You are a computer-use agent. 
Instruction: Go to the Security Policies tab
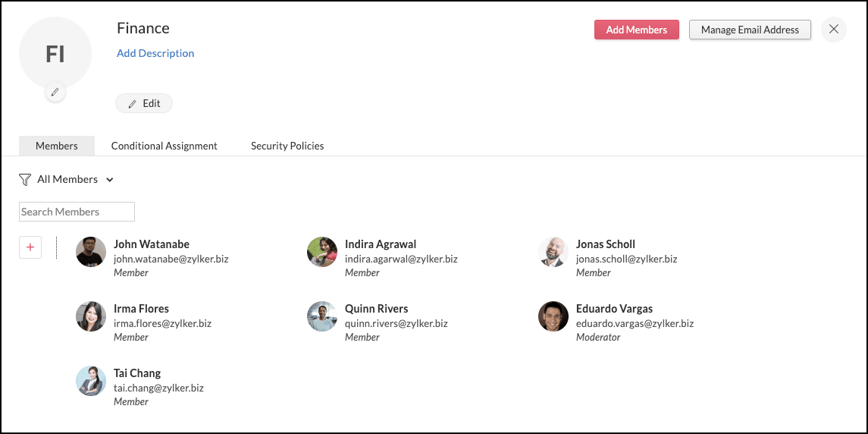click(287, 146)
